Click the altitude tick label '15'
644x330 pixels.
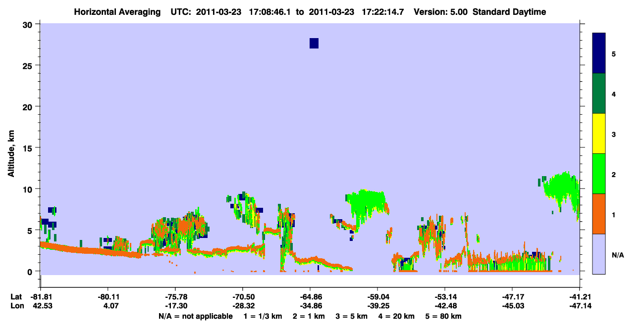28,147
